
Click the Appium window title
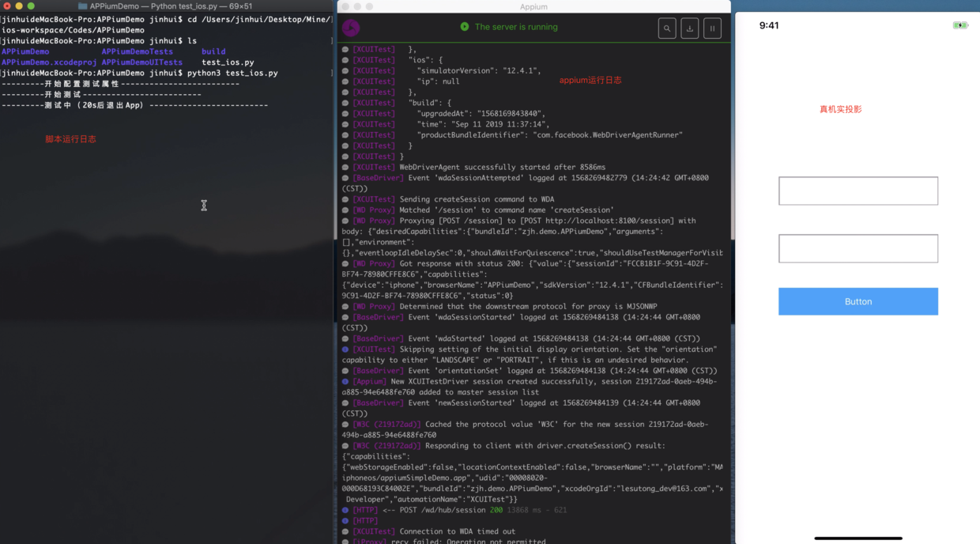[533, 6]
